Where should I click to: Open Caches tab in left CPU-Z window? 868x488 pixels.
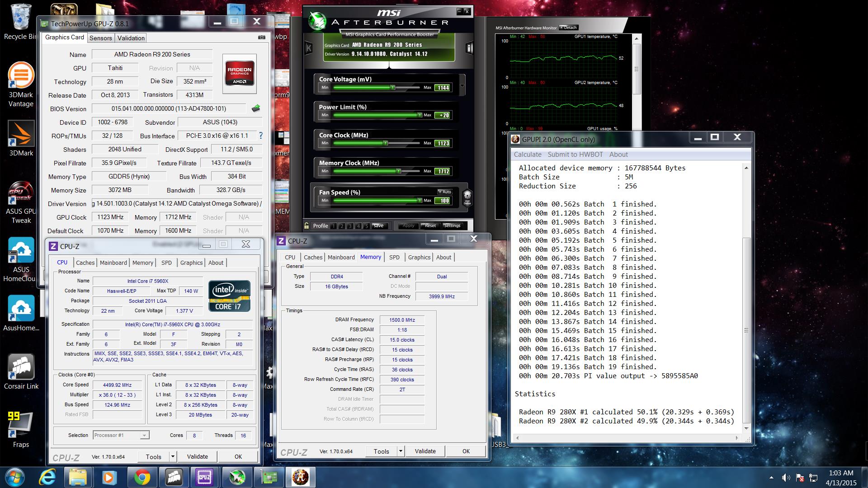tap(85, 263)
